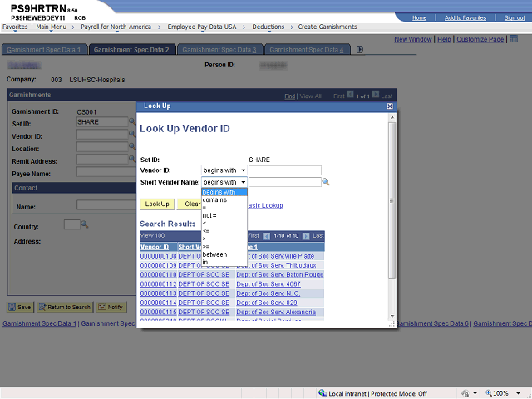Pick 'not =' option in the dropdown list
This screenshot has height=399, width=532.
(x=209, y=216)
